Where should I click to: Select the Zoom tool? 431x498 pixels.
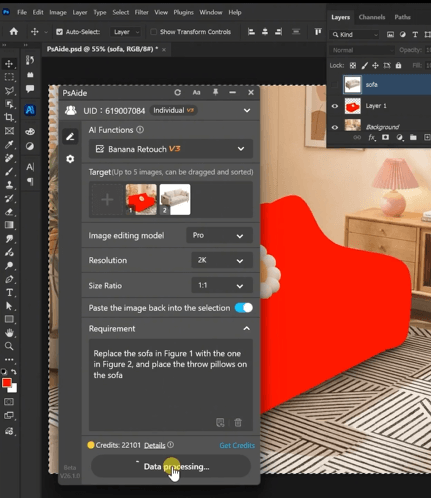pyautogui.click(x=9, y=346)
